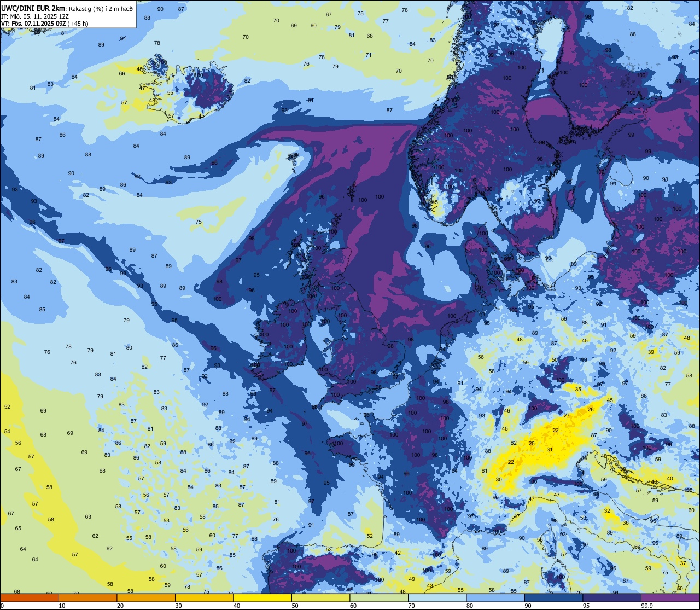This screenshot has height=610, width=700.
Task: Select the 40 to 50 bright yellow legend segment
Action: point(262,597)
